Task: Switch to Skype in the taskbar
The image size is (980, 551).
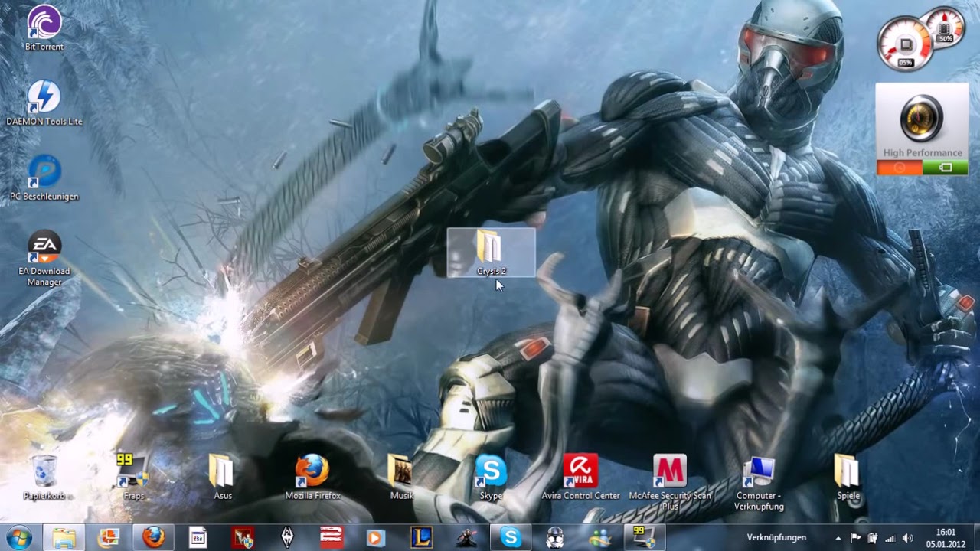Action: tap(511, 537)
